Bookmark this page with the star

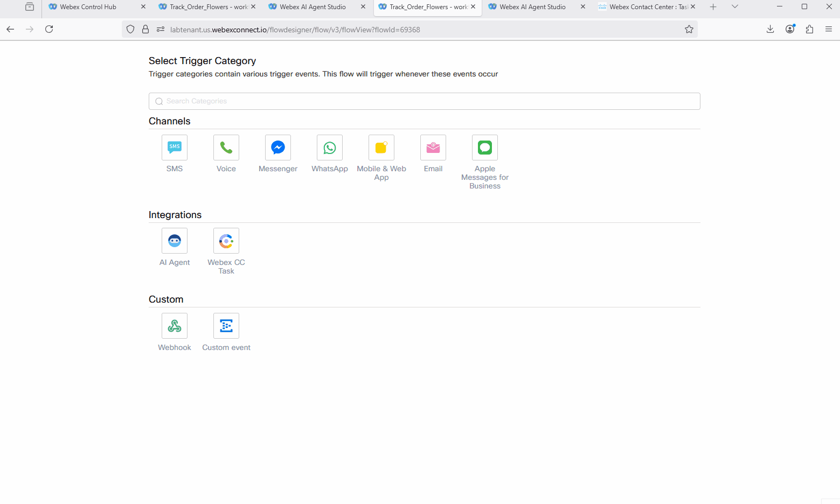tap(689, 30)
